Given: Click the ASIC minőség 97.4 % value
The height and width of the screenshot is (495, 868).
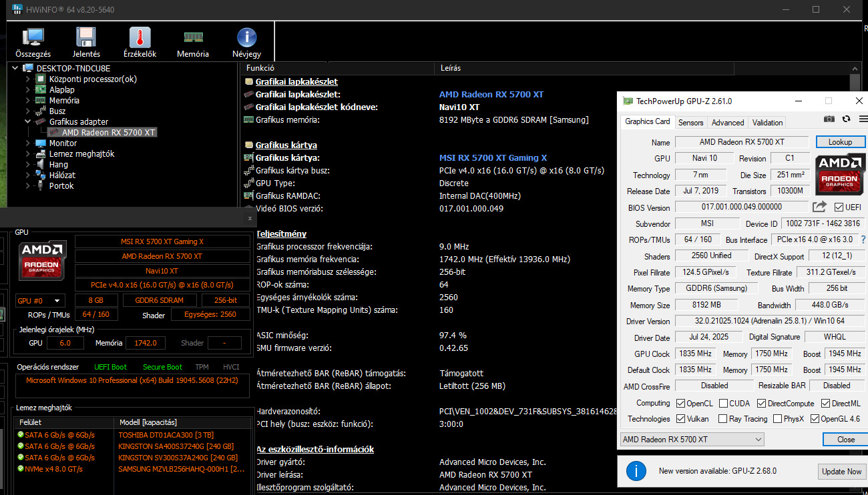Looking at the screenshot, I should tap(453, 335).
